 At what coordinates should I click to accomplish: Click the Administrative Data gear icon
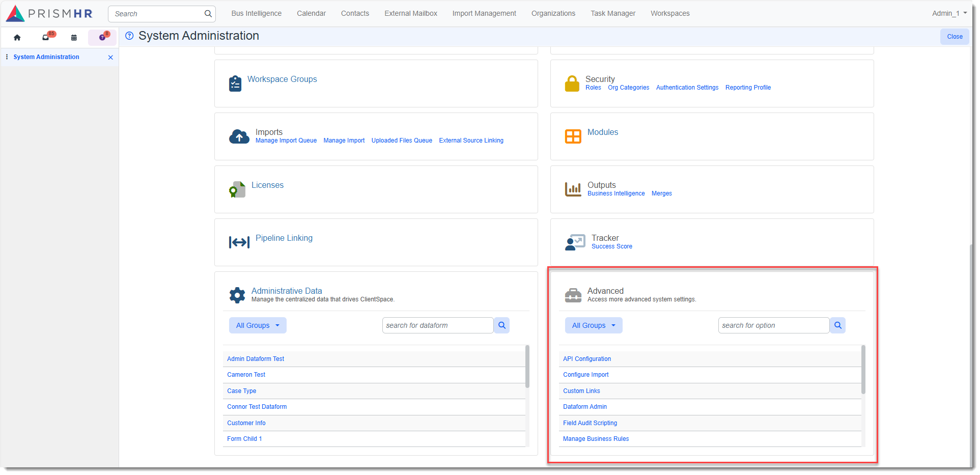pyautogui.click(x=237, y=295)
